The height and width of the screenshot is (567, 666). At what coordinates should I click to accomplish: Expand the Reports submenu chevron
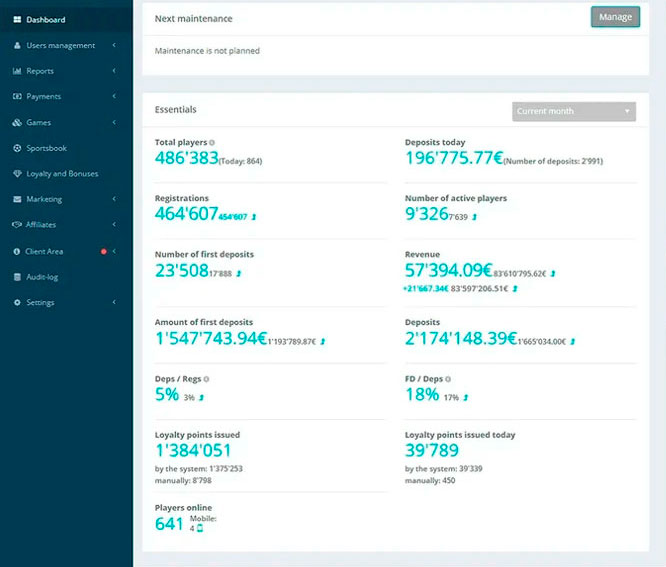114,71
